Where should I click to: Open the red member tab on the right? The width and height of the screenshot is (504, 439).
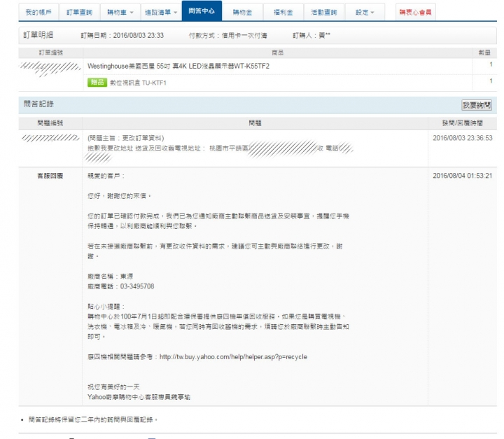pos(416,13)
